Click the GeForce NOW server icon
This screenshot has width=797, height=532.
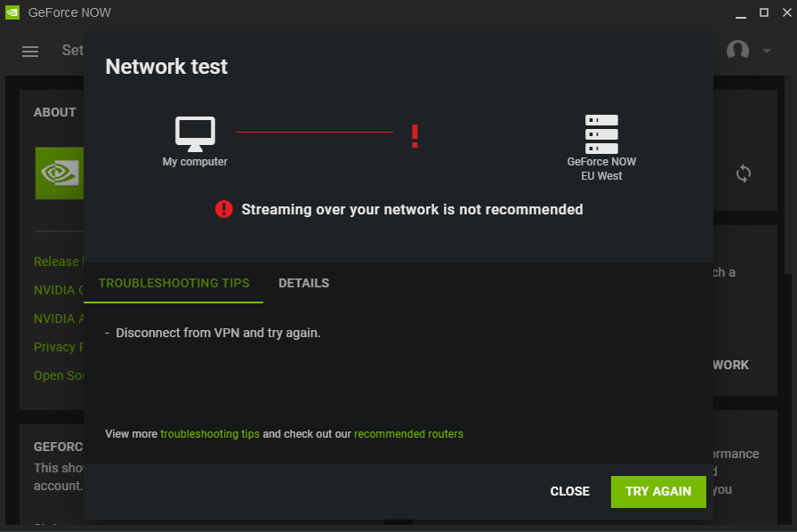(601, 133)
